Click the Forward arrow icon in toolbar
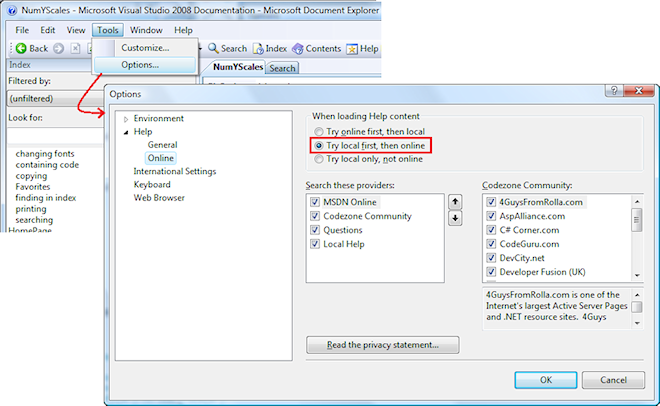660x406 pixels. 59,48
